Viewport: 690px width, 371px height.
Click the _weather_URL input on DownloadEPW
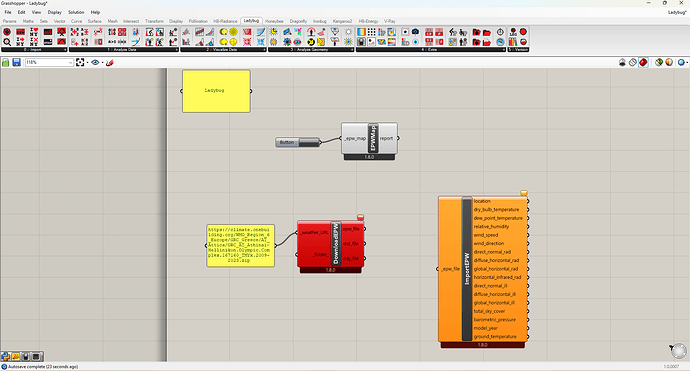[x=314, y=232]
